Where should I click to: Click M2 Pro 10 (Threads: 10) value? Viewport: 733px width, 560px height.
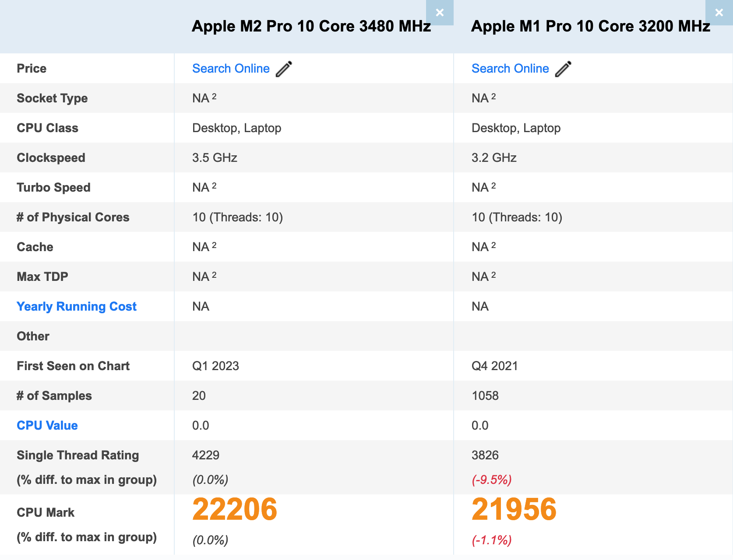238,217
